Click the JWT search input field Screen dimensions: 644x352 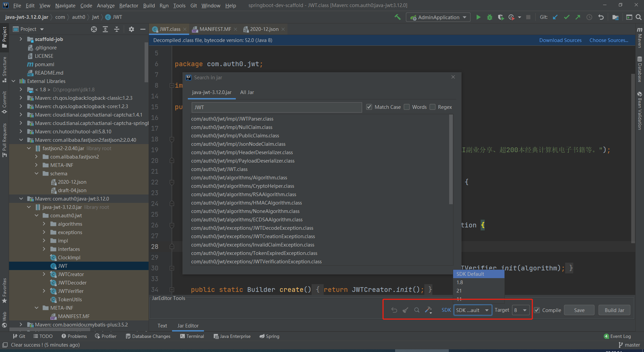tap(276, 107)
